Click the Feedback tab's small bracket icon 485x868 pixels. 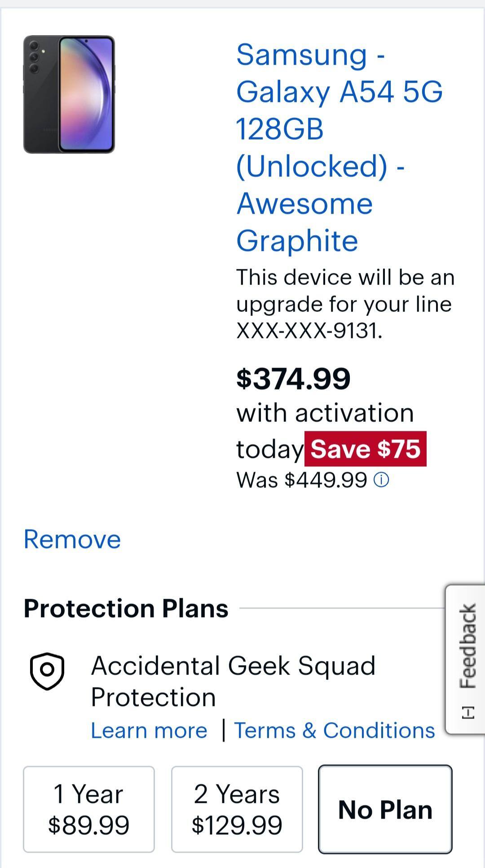pos(467,712)
